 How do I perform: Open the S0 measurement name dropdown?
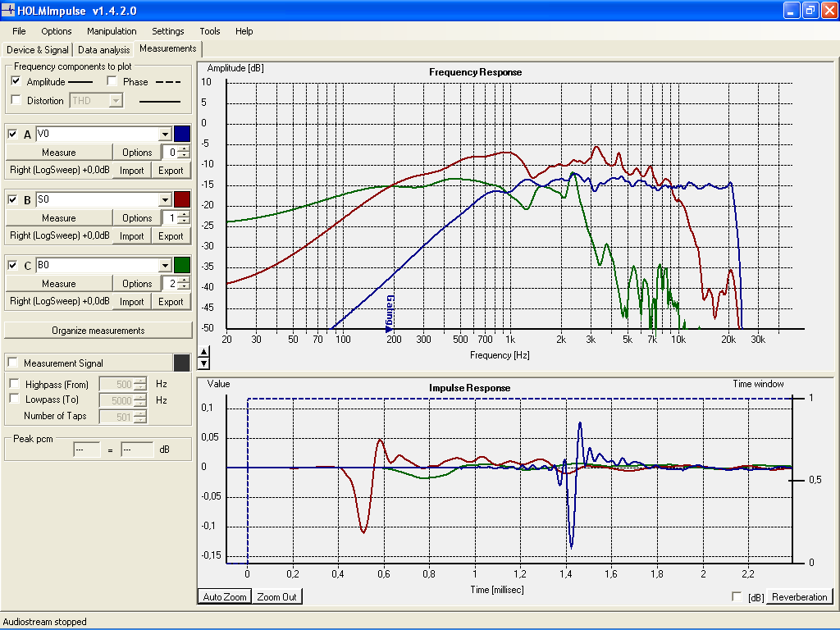(165, 200)
